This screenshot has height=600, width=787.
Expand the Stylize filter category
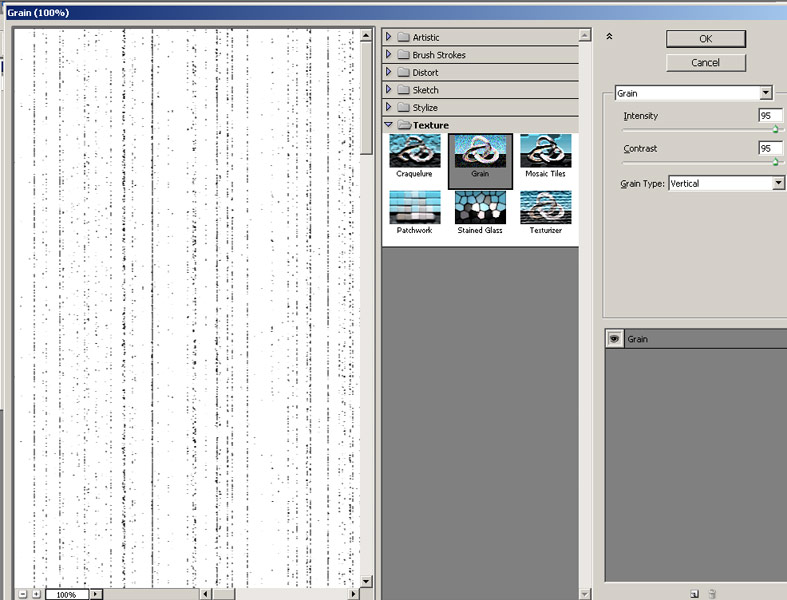tap(388, 107)
